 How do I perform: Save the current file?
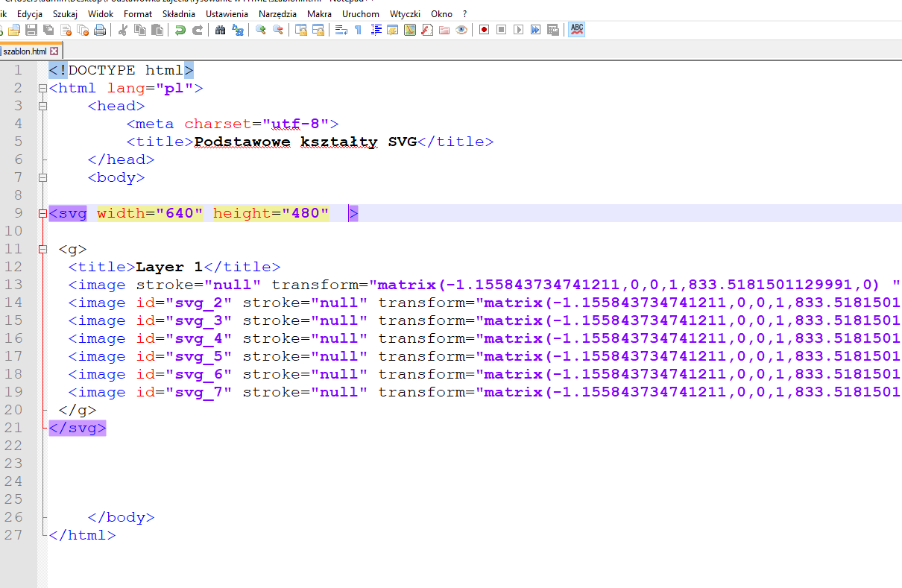point(31,30)
